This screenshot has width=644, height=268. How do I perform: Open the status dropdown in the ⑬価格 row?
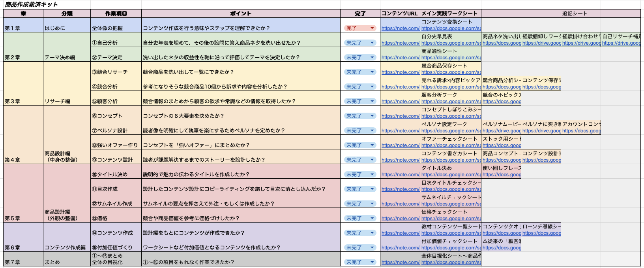pos(360,218)
